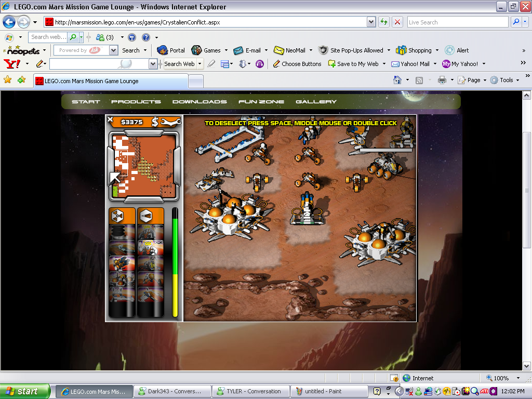Click the NeoMail envelope button
This screenshot has width=532, height=399.
pos(290,50)
